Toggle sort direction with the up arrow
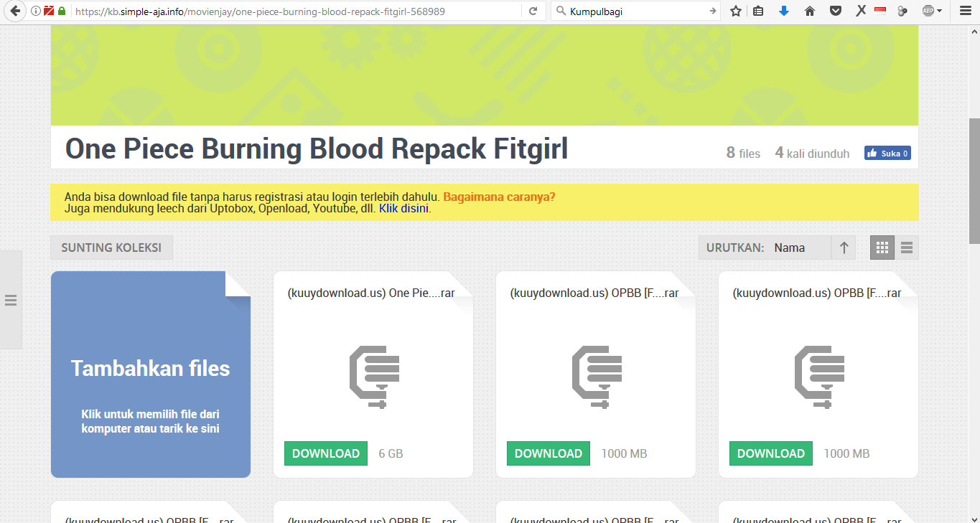Viewport: 980px width, 523px height. tap(844, 248)
